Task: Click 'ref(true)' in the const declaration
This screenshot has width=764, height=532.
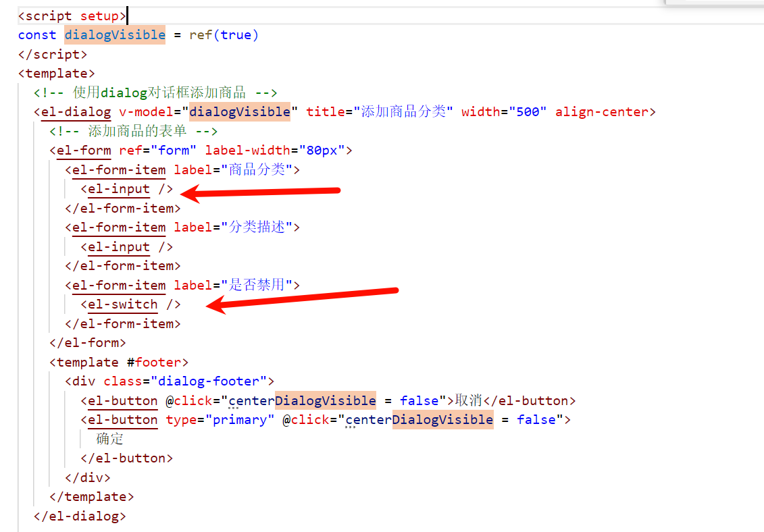Action: 224,35
